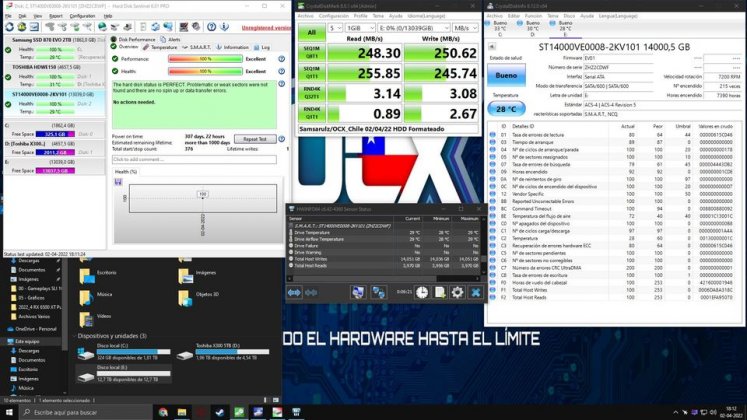Open the units dropdown showing MB/s

465,28
